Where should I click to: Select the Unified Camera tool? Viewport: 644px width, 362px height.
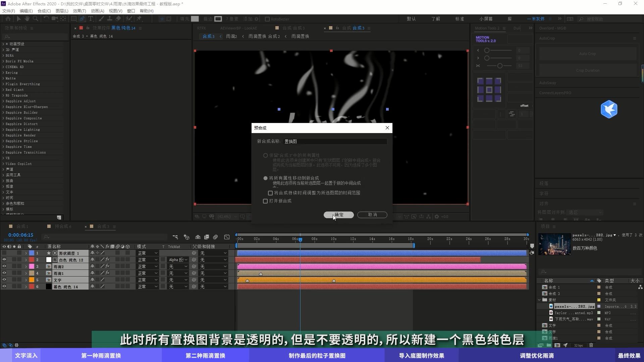(54, 19)
